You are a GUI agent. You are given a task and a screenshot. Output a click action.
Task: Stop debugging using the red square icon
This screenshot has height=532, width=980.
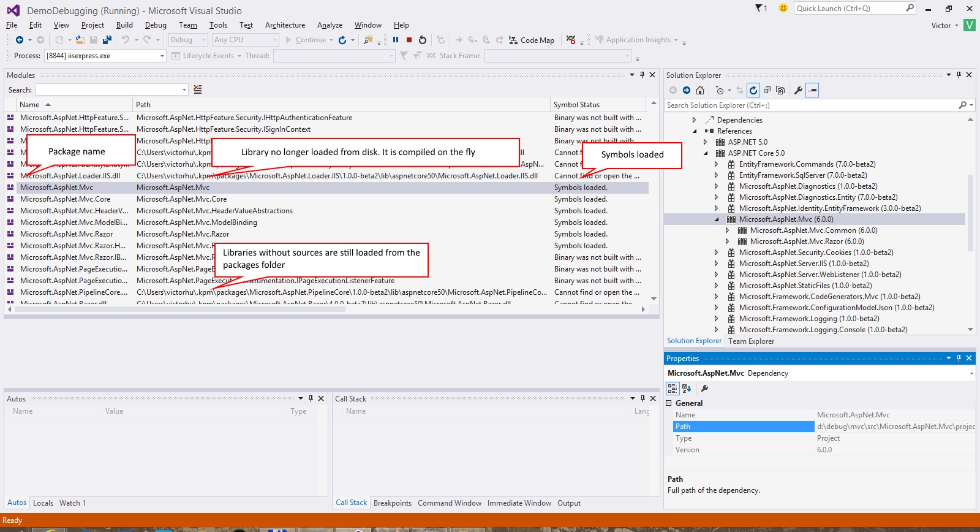[409, 40]
